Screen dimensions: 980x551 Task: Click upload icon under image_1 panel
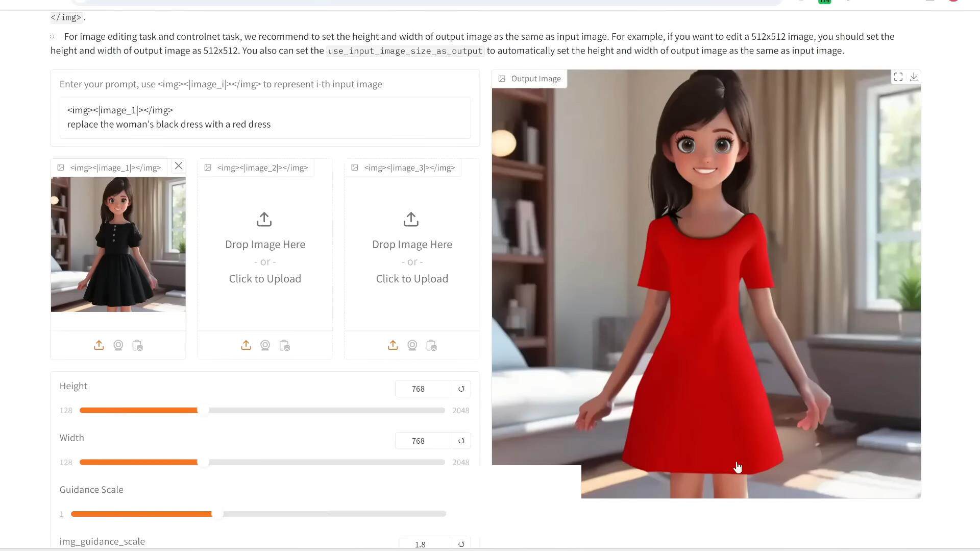pyautogui.click(x=99, y=346)
